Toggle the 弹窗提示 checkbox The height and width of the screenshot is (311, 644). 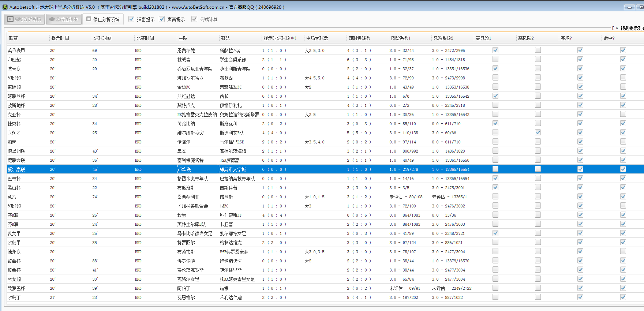(132, 19)
